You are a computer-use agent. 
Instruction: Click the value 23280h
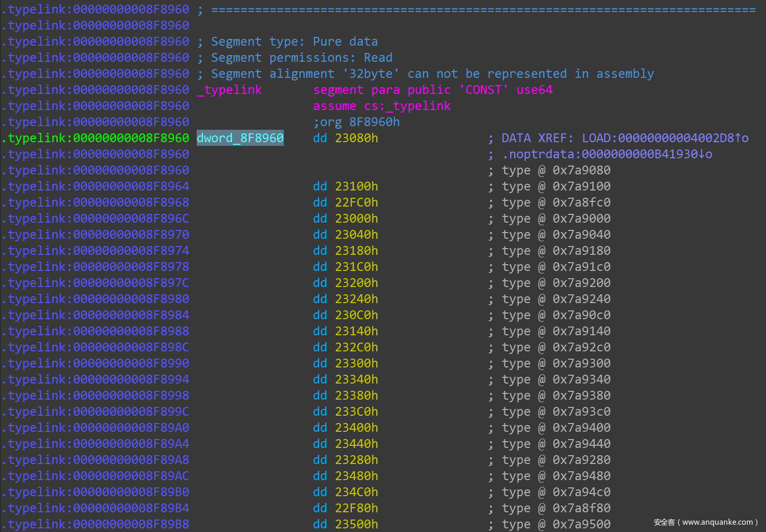click(356, 460)
